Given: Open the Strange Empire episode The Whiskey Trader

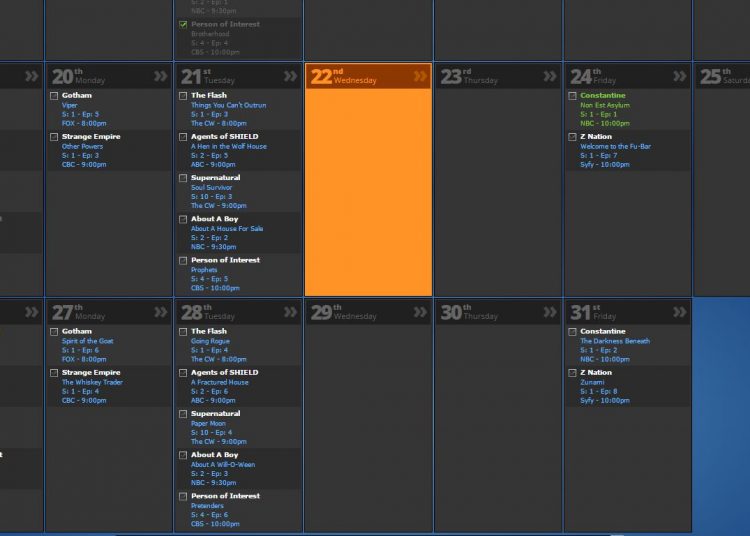Looking at the screenshot, I should 91,382.
